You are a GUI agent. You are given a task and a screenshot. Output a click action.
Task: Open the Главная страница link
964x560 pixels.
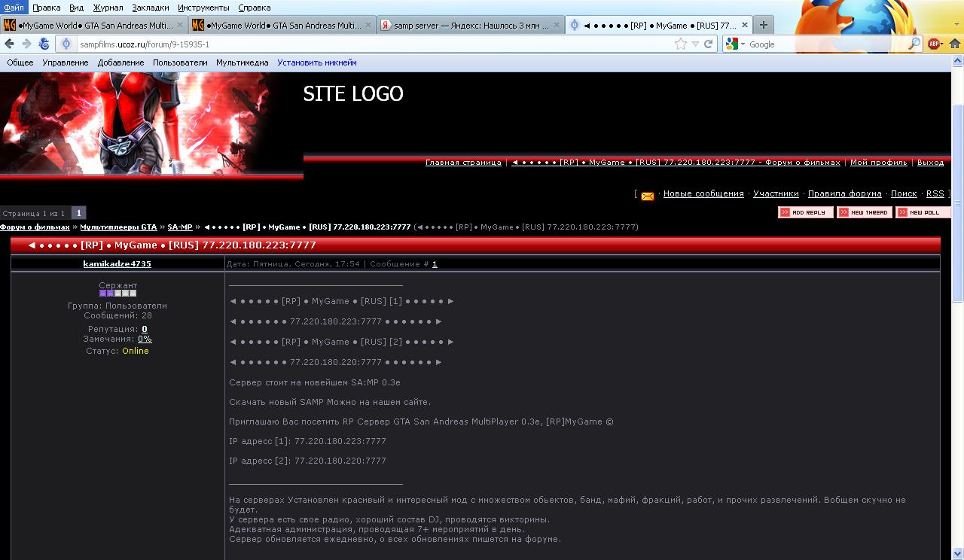pyautogui.click(x=463, y=163)
